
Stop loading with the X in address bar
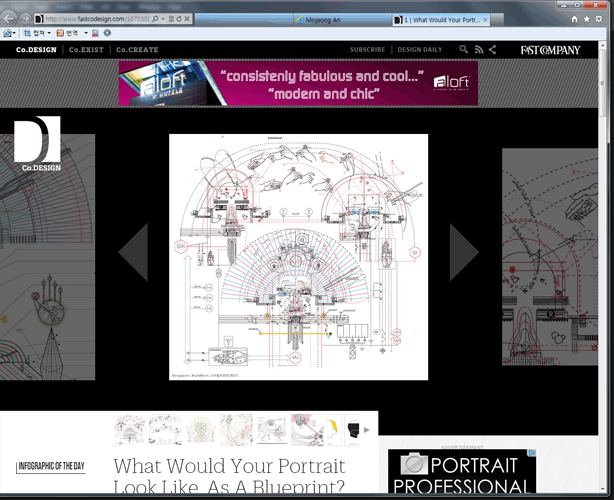point(187,19)
